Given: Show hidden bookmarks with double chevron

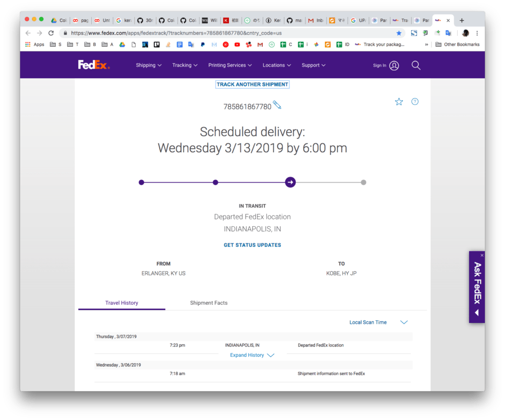Looking at the screenshot, I should tap(427, 44).
